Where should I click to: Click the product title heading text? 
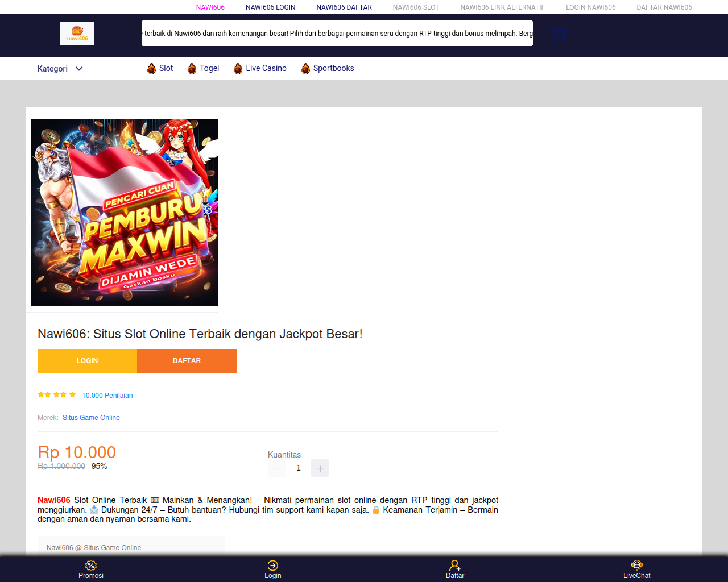point(200,334)
